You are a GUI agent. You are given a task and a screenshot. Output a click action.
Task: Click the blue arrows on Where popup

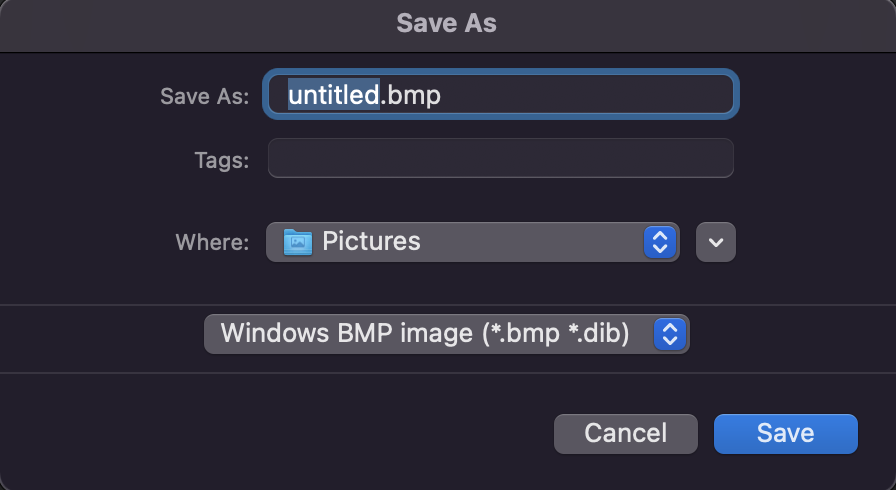(x=660, y=242)
